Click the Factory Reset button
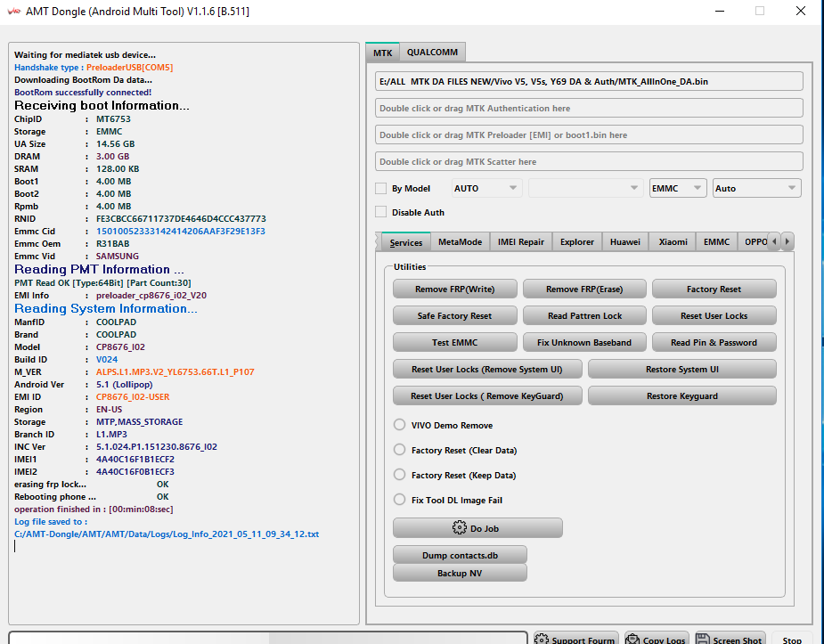 click(714, 289)
